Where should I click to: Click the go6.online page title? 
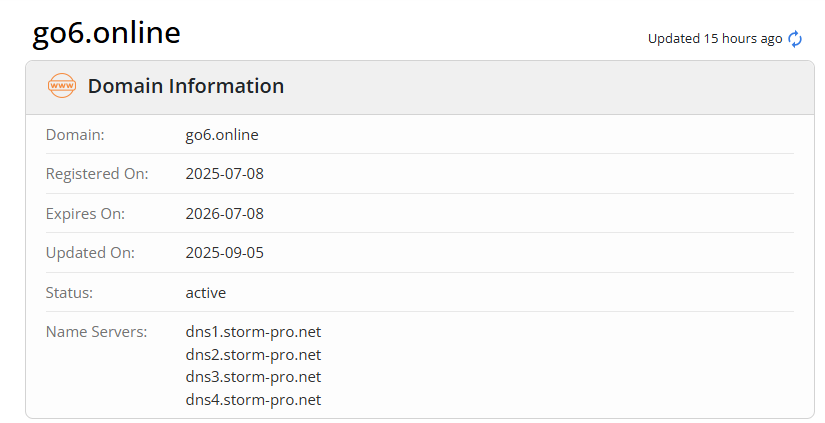tap(106, 33)
